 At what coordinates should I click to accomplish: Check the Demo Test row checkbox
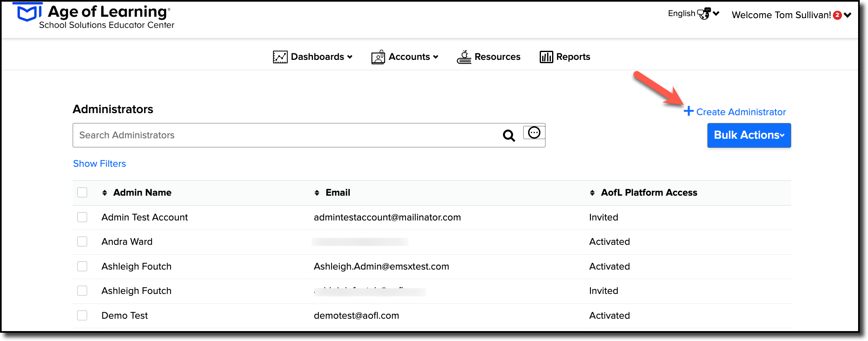click(82, 315)
